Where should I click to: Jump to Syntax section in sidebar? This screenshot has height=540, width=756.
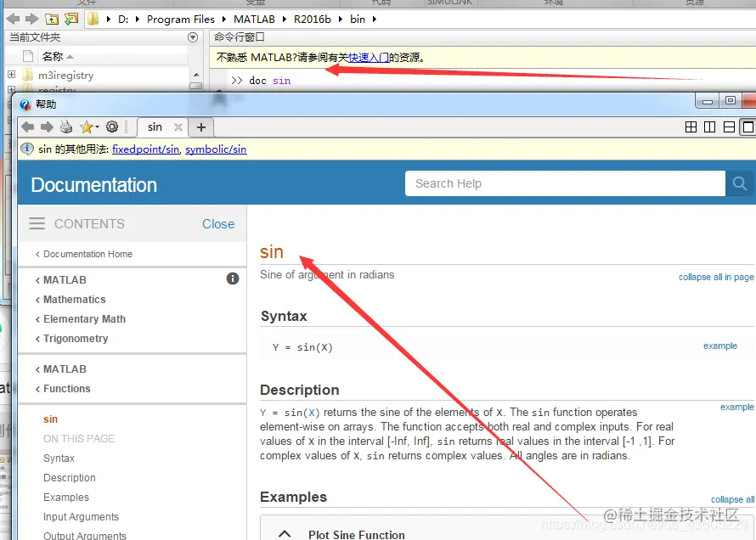59,458
